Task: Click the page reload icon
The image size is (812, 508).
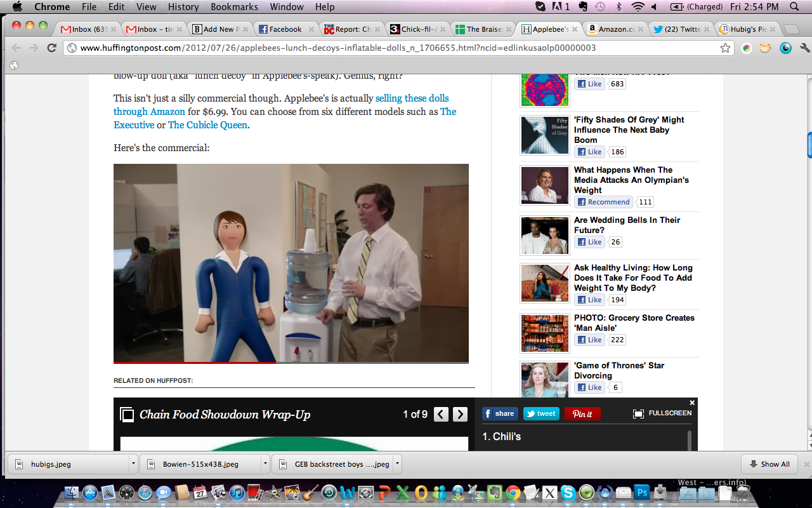Action: pyautogui.click(x=52, y=48)
